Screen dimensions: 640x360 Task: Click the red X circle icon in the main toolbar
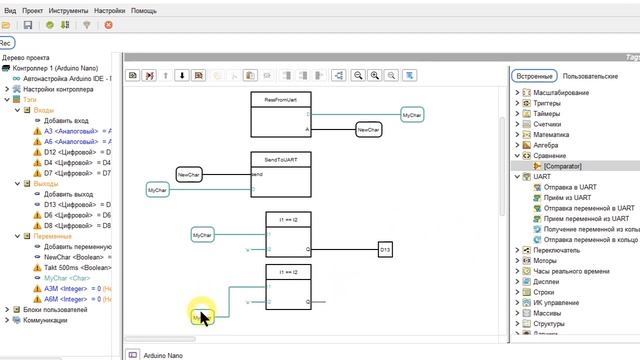(109, 25)
